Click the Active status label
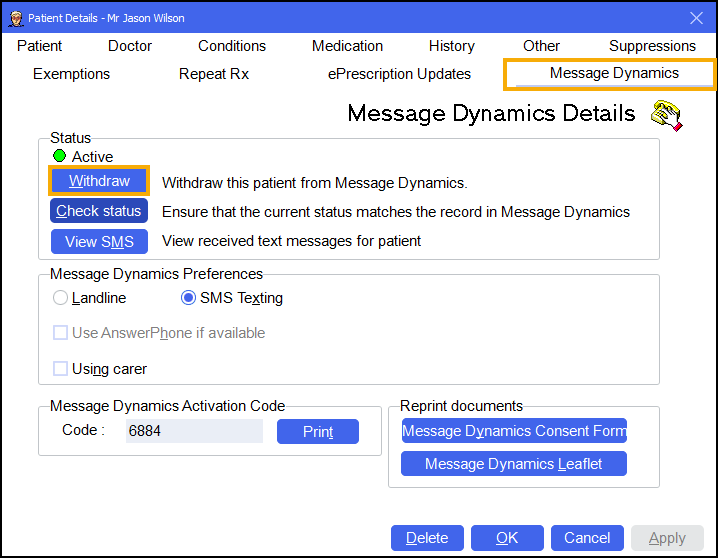Viewport: 718px width, 558px height. pos(92,157)
